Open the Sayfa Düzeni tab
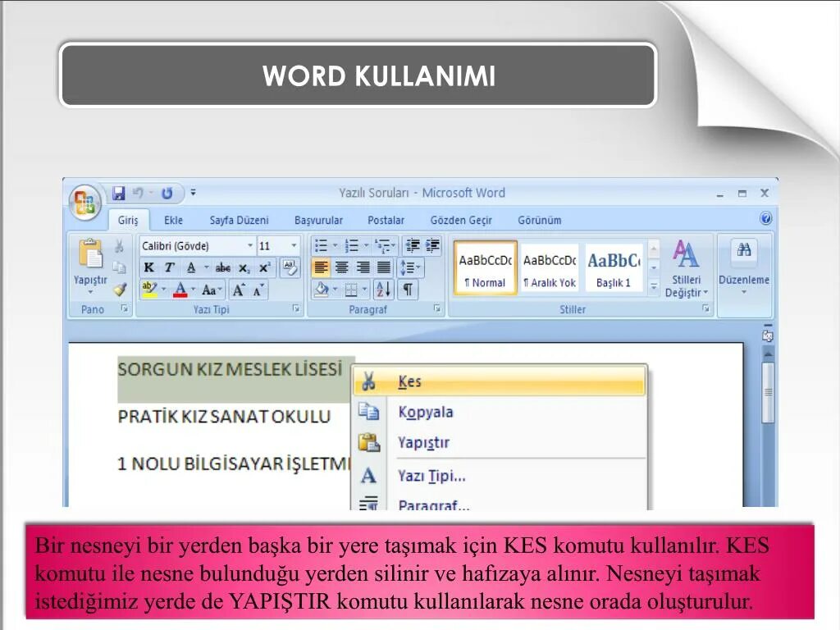The height and width of the screenshot is (630, 840). point(239,220)
